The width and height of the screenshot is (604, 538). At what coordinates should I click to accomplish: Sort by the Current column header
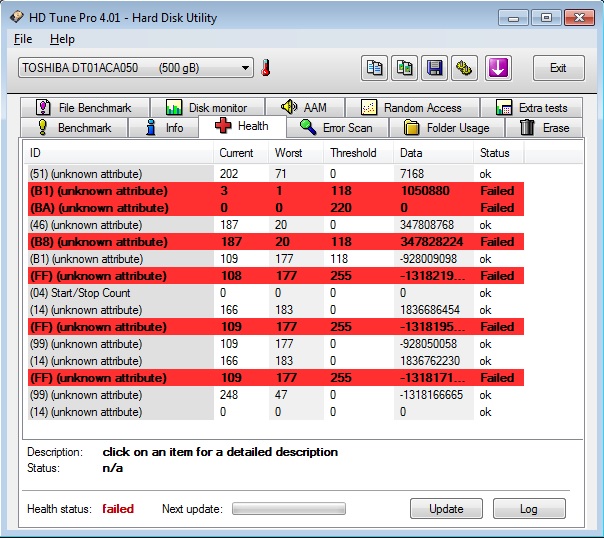tap(241, 153)
